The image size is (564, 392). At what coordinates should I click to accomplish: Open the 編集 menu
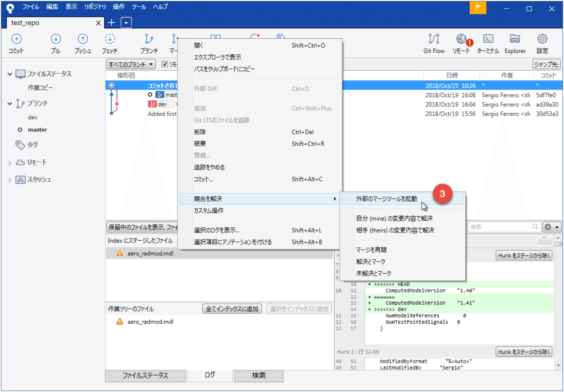pyautogui.click(x=52, y=7)
